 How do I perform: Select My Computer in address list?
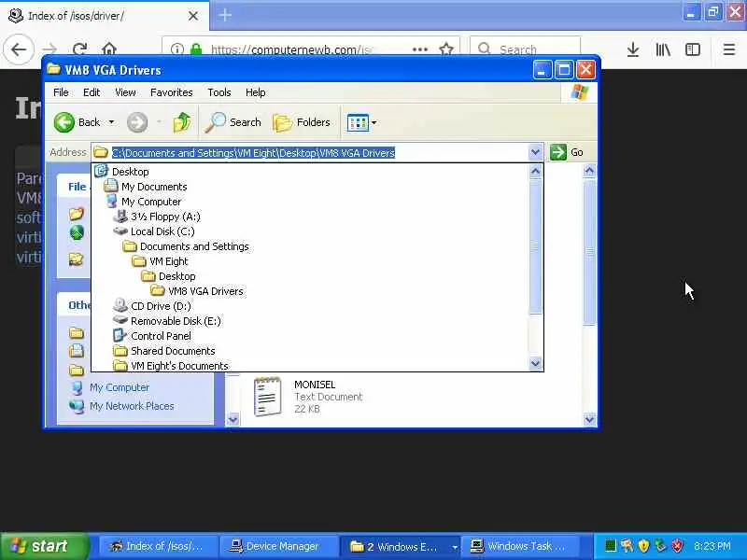coord(151,202)
